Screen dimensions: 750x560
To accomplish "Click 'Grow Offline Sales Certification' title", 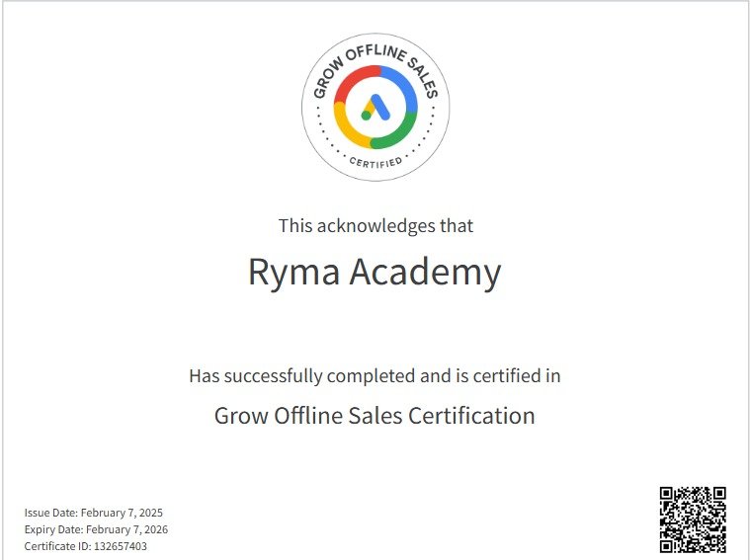I will coord(375,415).
